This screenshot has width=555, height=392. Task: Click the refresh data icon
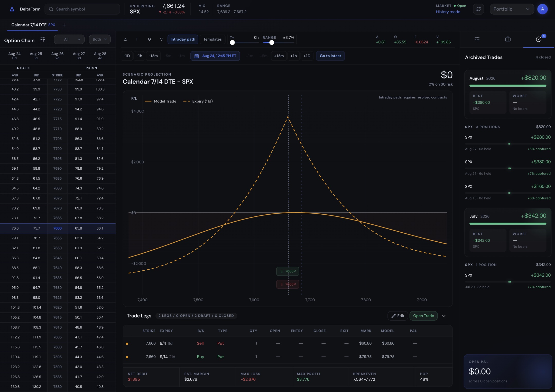(x=478, y=9)
